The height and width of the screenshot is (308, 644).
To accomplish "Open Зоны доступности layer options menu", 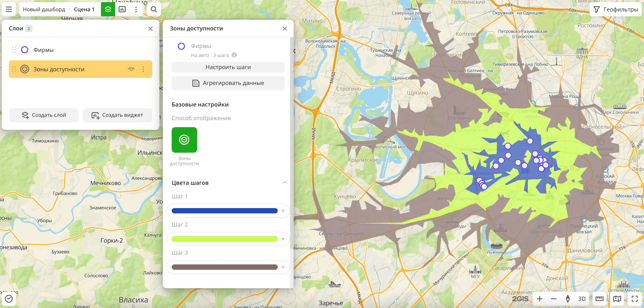I will click(x=143, y=69).
